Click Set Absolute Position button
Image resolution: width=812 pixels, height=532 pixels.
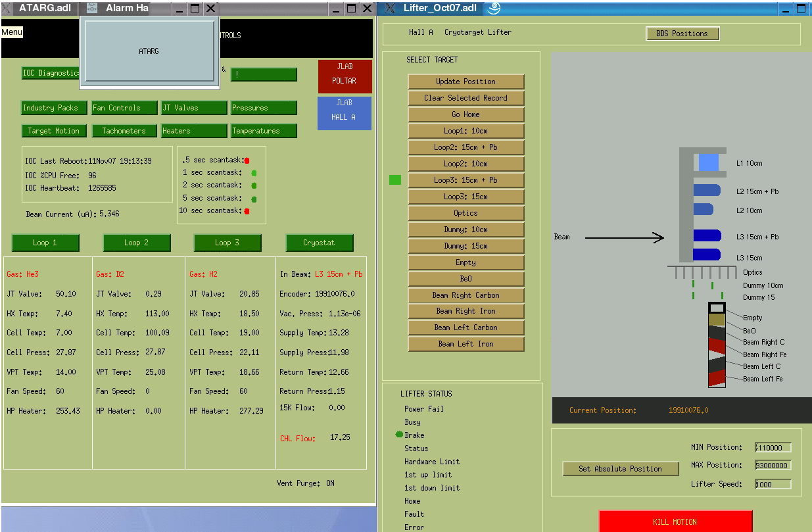[621, 469]
